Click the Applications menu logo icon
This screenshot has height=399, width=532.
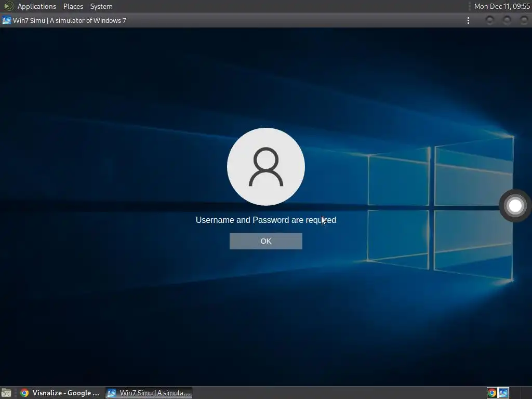(8, 6)
